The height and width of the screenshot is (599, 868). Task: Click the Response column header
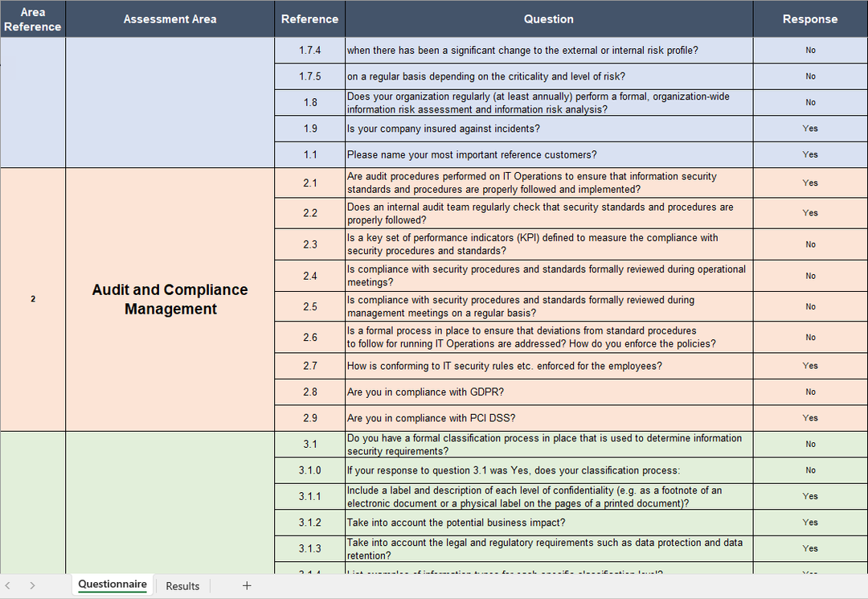tap(809, 19)
